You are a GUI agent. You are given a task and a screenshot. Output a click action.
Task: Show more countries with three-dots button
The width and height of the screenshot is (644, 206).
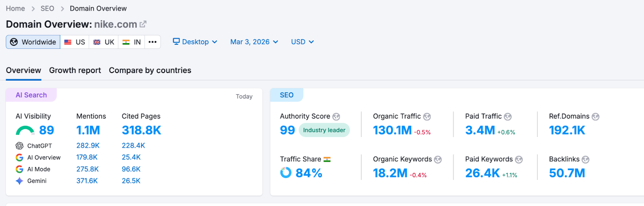pyautogui.click(x=153, y=42)
